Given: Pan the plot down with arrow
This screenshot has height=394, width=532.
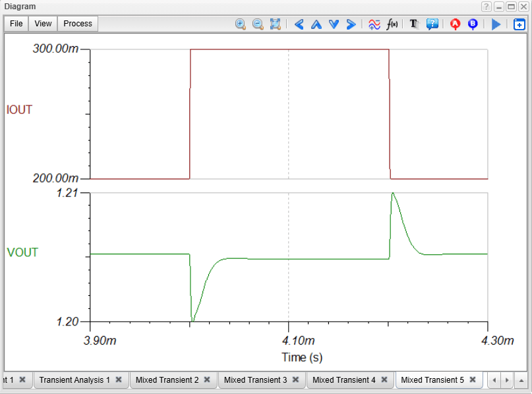Looking at the screenshot, I should coord(334,24).
